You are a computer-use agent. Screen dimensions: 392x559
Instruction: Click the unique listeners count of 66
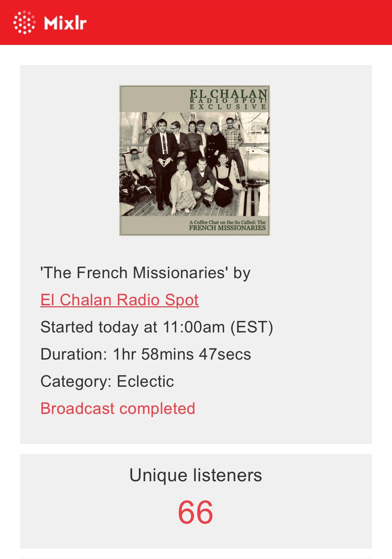pos(196,512)
